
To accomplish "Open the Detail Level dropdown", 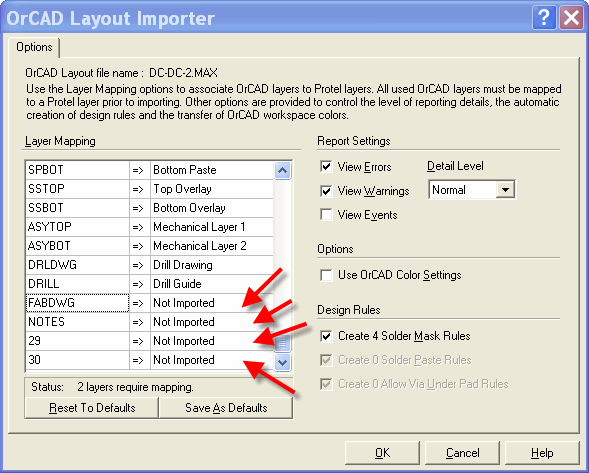I will 505,190.
